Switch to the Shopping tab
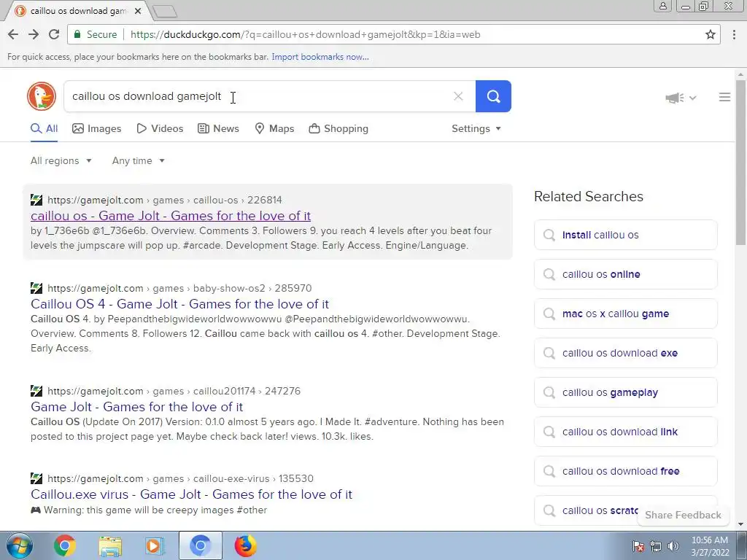This screenshot has width=747, height=560. pyautogui.click(x=338, y=128)
